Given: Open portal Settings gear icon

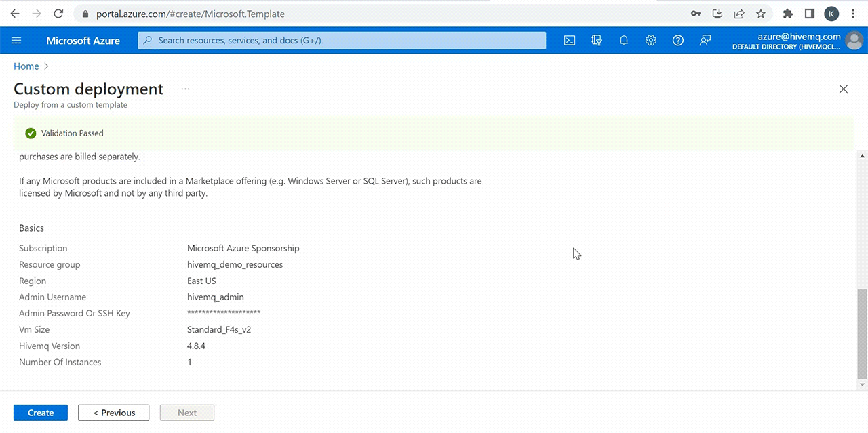Looking at the screenshot, I should pos(651,41).
